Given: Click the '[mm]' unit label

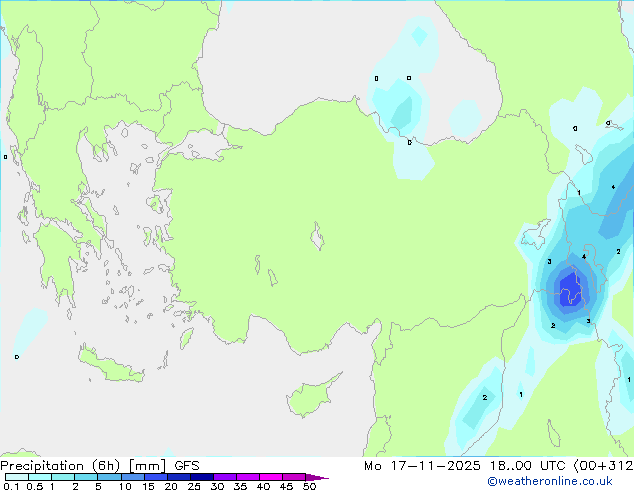Looking at the screenshot, I should (x=147, y=466).
